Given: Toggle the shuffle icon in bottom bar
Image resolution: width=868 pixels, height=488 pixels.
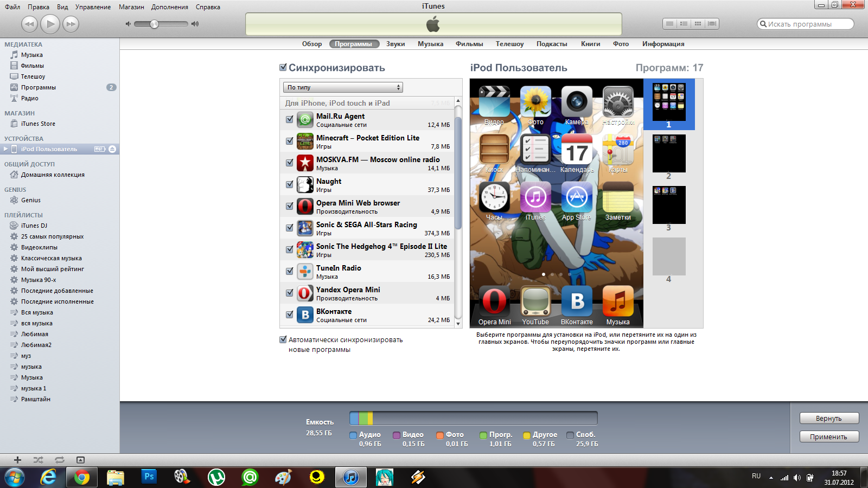Looking at the screenshot, I should tap(38, 460).
